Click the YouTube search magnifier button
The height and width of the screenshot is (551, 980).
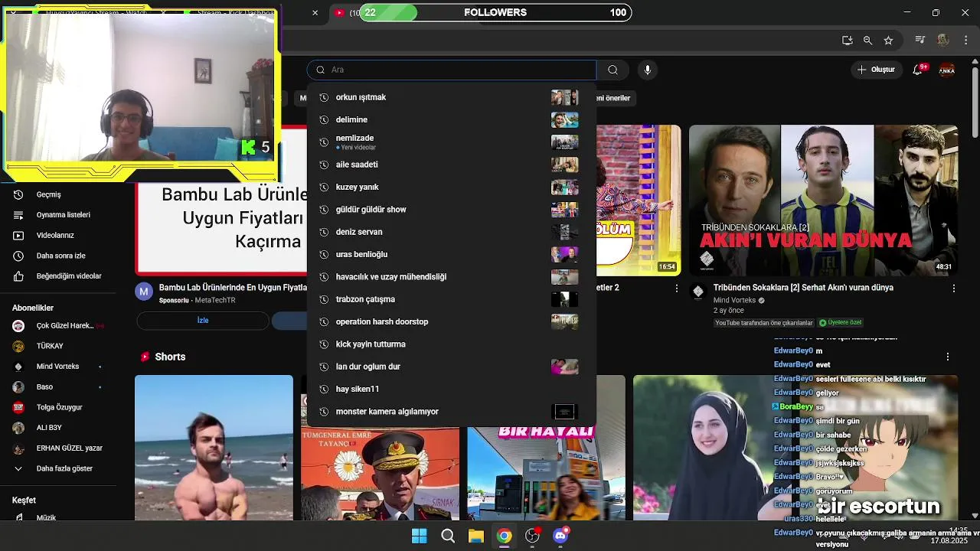[612, 70]
